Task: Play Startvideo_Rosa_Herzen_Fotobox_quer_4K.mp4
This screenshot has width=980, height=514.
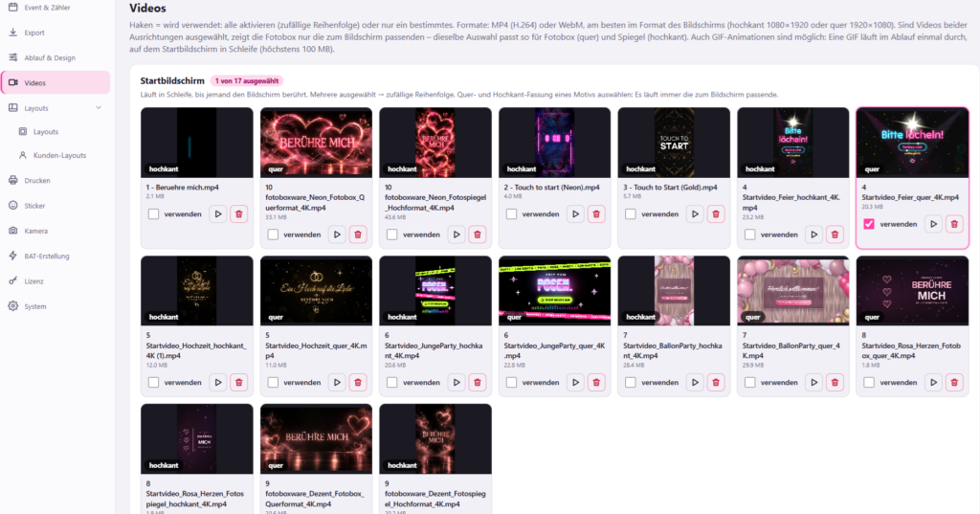Action: (934, 382)
